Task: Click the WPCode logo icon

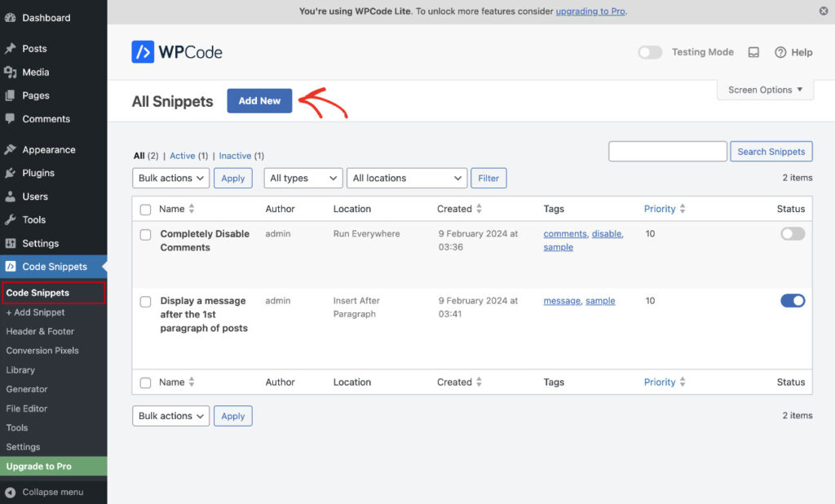Action: coord(143,52)
